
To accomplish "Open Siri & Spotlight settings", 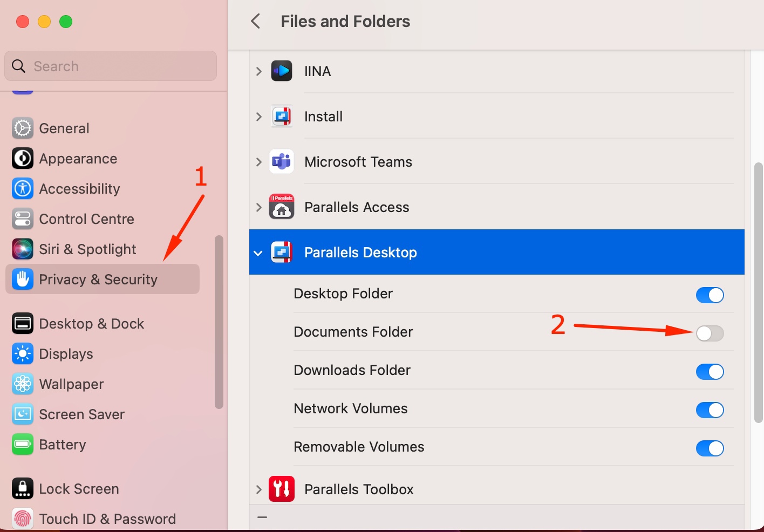I will [103, 249].
